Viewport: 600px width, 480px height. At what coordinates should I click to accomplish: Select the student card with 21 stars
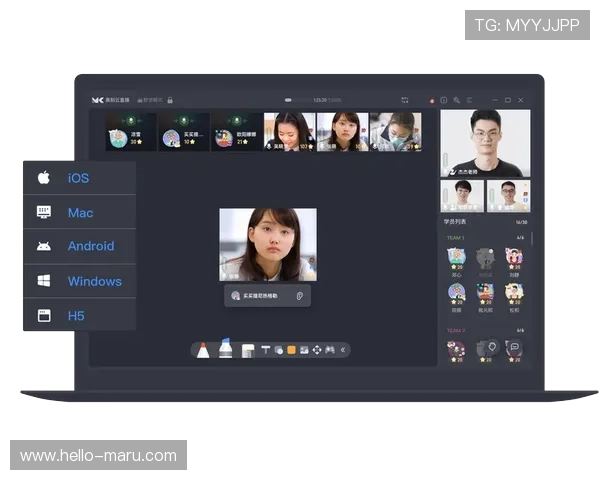(x=237, y=132)
